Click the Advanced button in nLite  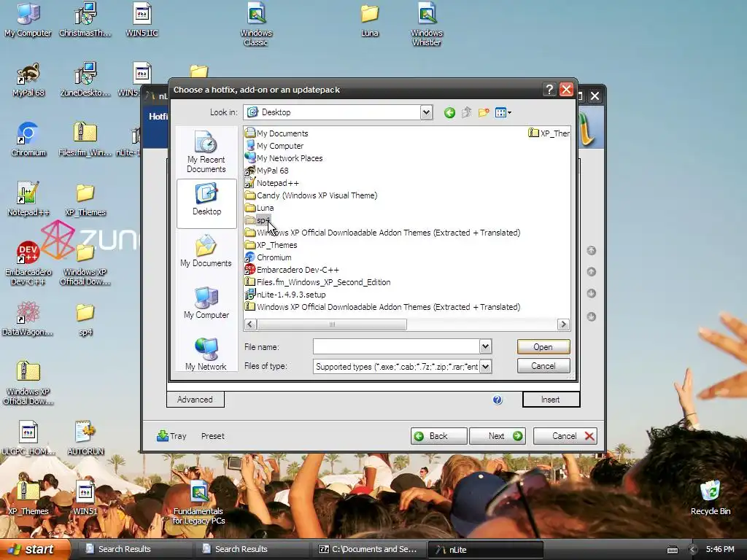(x=195, y=400)
